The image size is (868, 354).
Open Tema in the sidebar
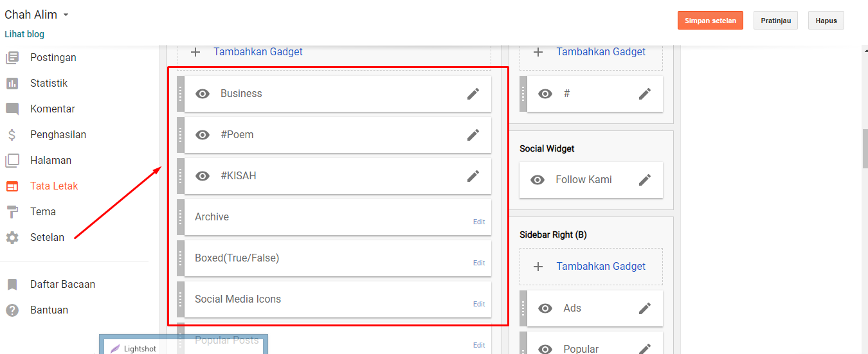click(42, 212)
